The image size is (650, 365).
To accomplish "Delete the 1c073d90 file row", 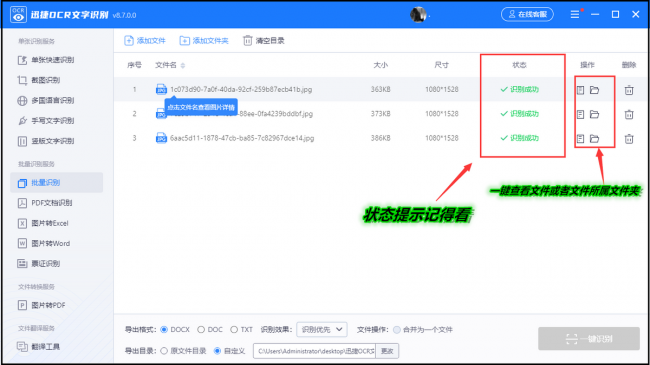I will (629, 90).
